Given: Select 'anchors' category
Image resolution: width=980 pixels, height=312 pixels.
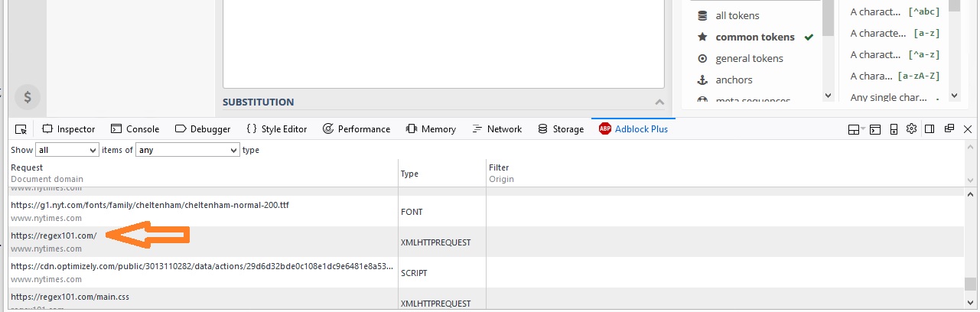Looking at the screenshot, I should click(734, 80).
